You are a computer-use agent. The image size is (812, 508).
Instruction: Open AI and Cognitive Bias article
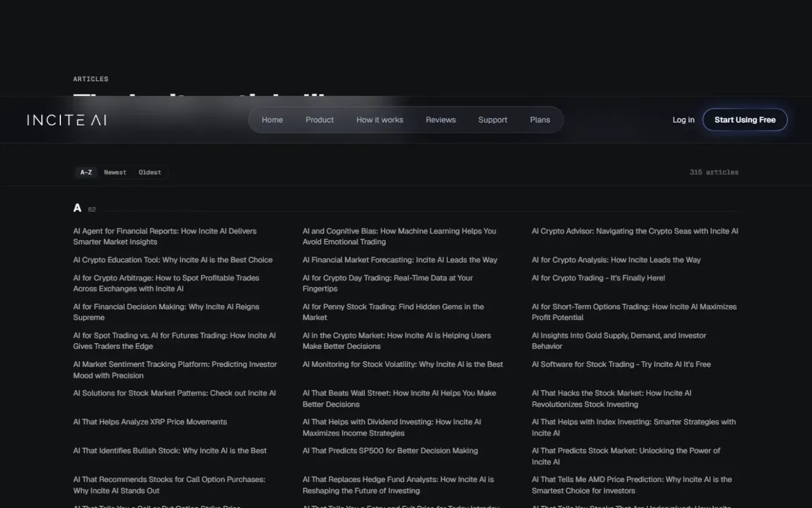click(399, 236)
